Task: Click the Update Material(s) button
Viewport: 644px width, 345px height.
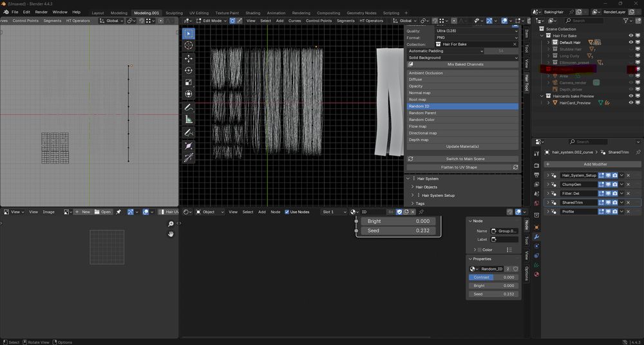Action: (462, 147)
